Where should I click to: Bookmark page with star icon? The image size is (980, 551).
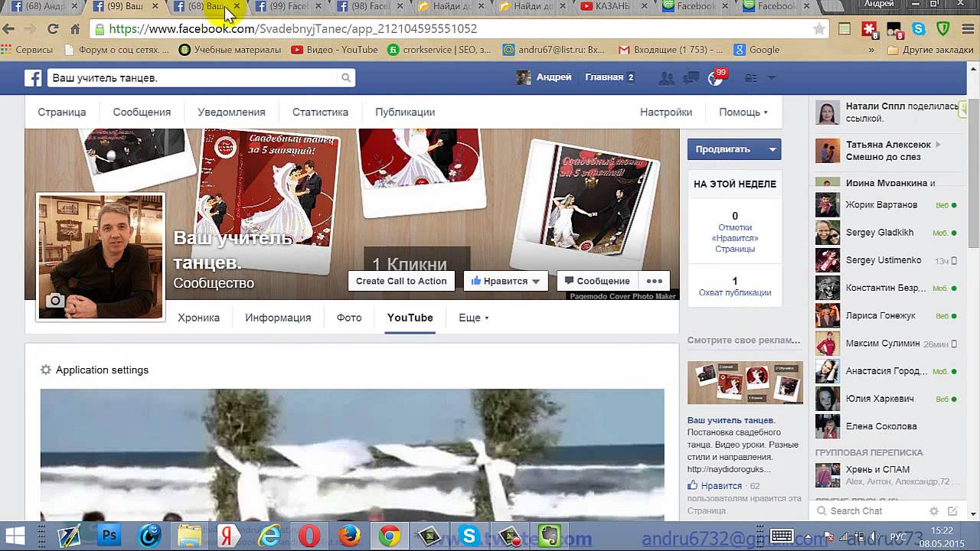point(819,29)
